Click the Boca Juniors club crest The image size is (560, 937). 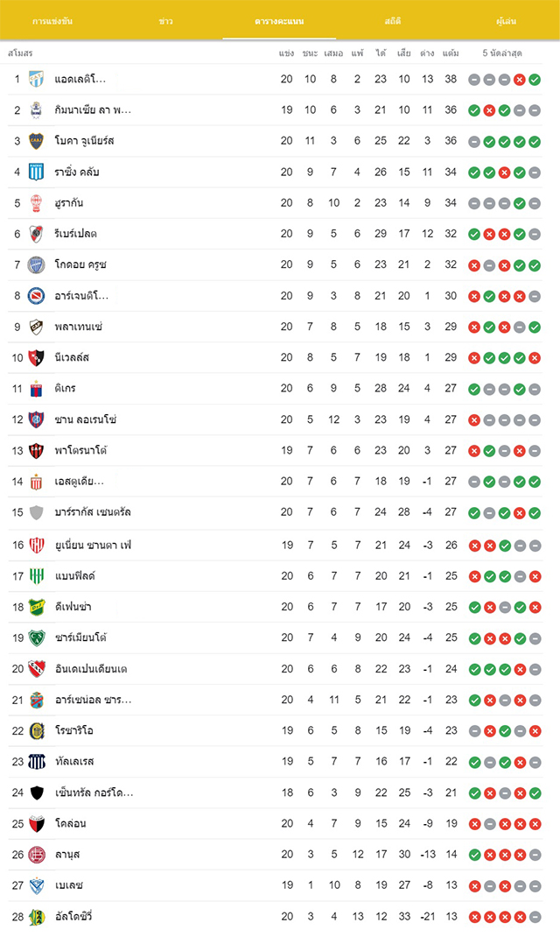37,141
